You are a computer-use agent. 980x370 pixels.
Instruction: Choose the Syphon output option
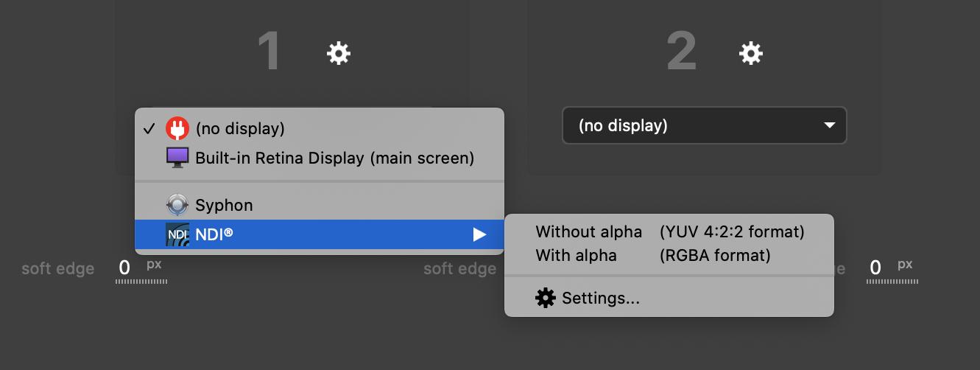[x=224, y=205]
